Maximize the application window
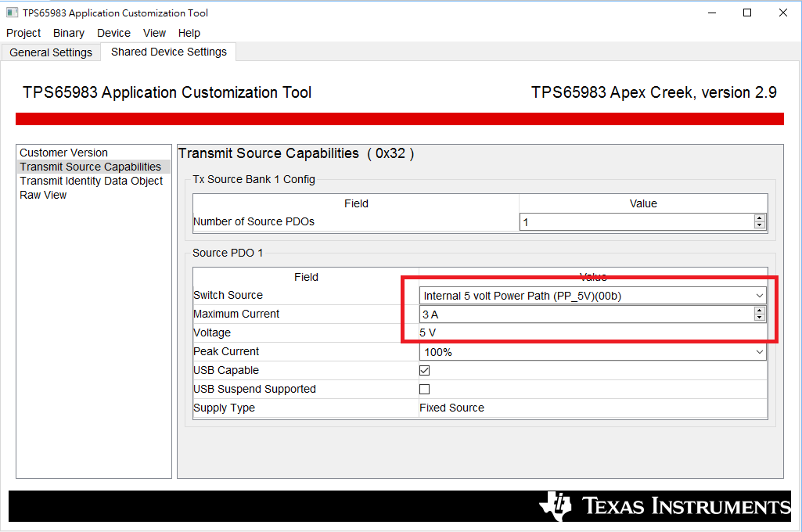802x532 pixels. [747, 13]
